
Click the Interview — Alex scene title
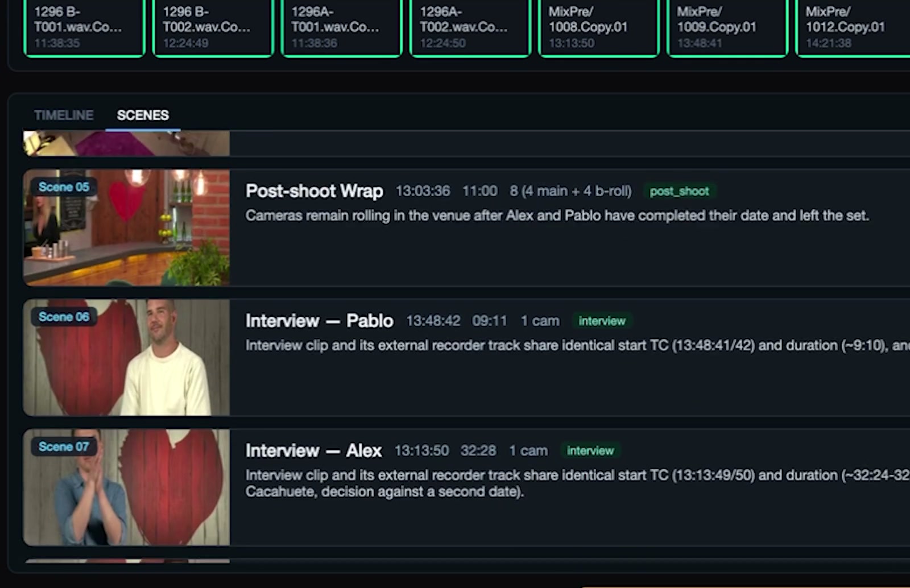pos(313,450)
